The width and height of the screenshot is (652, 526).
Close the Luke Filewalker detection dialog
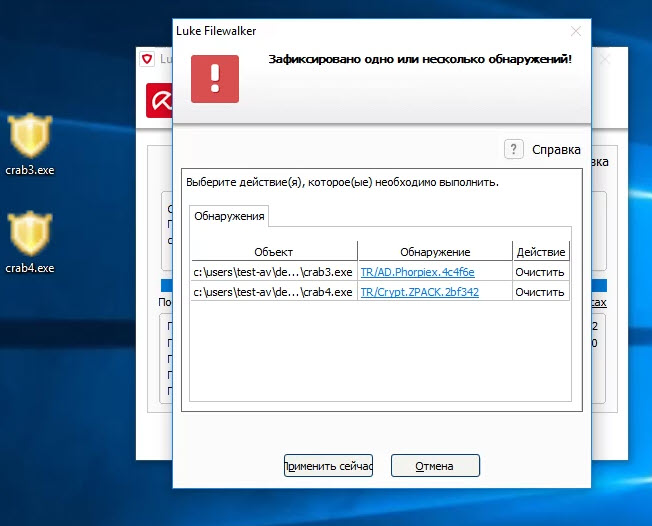coord(575,31)
